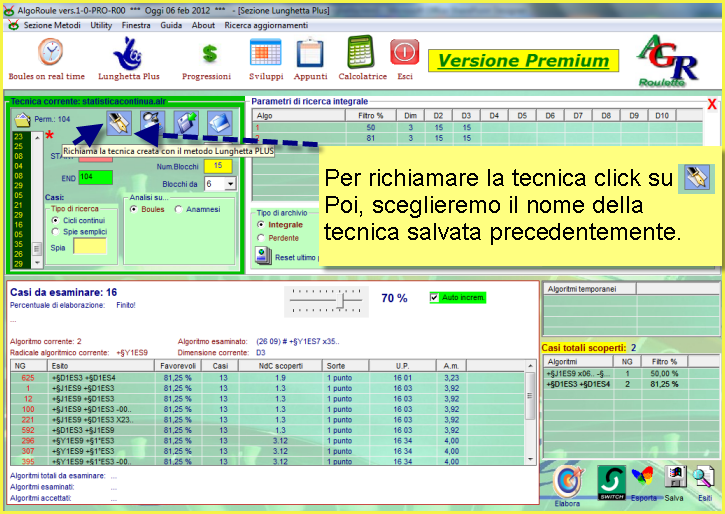Select Cicli continui radio option
Screen dimensions: 725x514
tap(55, 220)
